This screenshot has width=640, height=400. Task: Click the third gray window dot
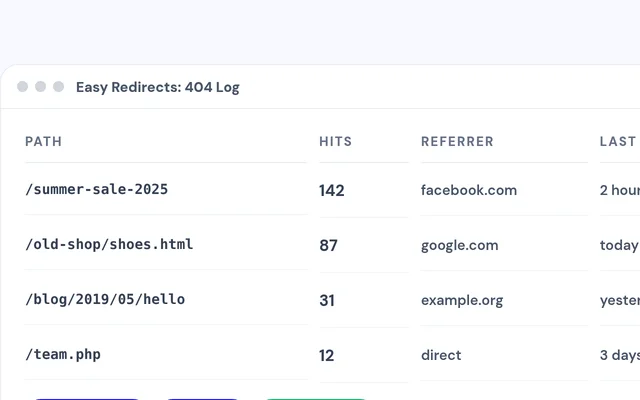(x=58, y=87)
